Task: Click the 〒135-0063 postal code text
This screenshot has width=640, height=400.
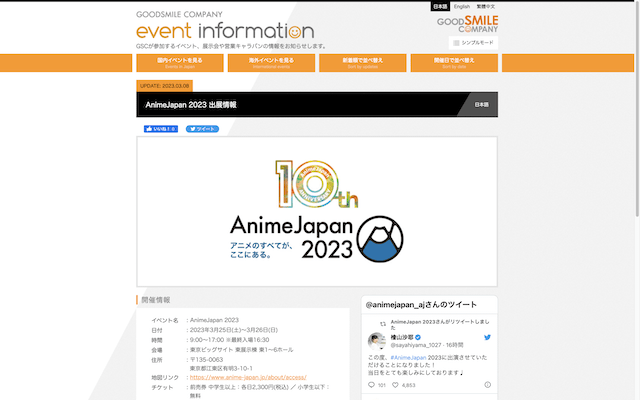Action: point(207,360)
